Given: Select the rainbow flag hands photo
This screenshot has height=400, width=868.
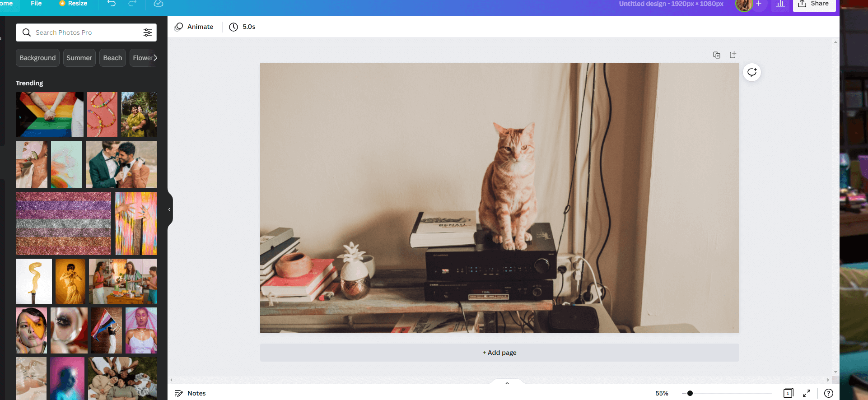Looking at the screenshot, I should 50,115.
